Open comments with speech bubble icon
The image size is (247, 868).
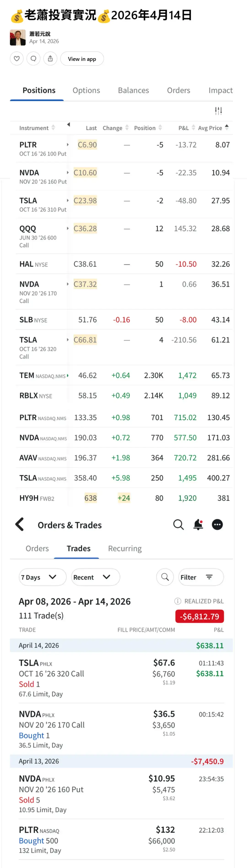point(33,59)
